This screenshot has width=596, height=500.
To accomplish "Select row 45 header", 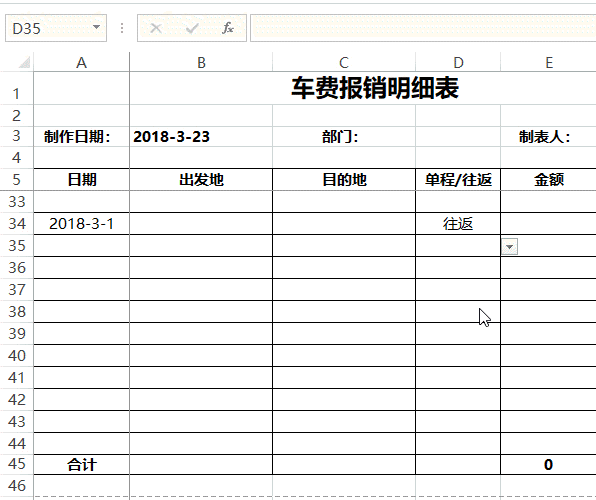I will click(17, 464).
